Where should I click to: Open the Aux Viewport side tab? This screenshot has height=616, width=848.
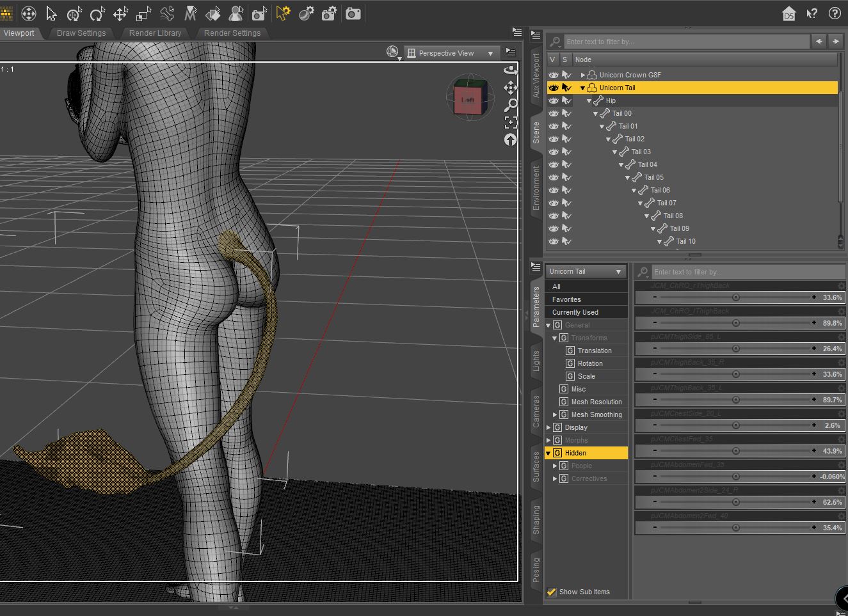click(x=536, y=76)
